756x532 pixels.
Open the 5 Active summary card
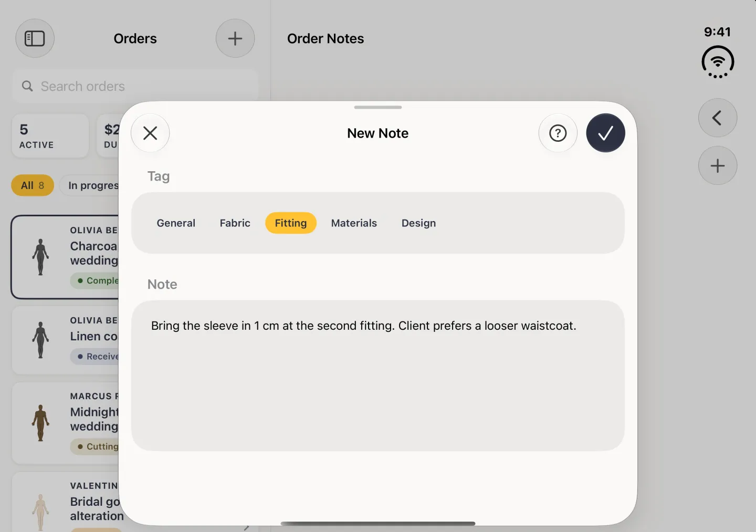point(50,136)
